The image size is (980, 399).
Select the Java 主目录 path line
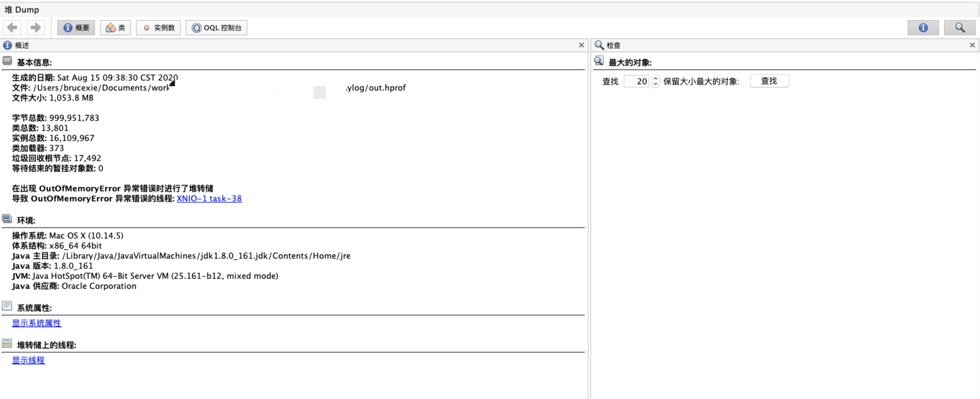pos(182,256)
